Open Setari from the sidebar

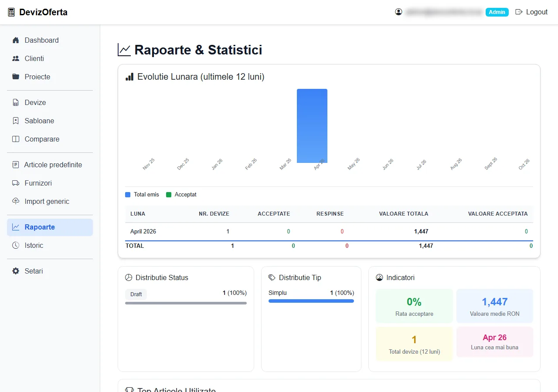(50, 271)
